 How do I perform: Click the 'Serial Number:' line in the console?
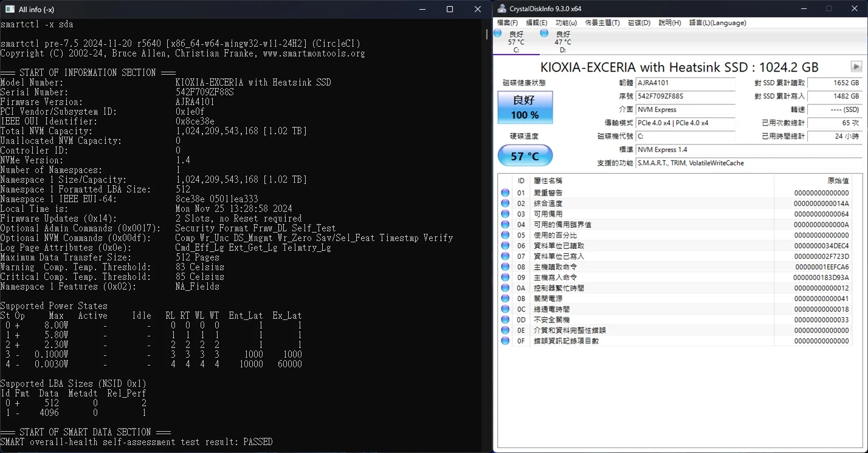tap(117, 92)
